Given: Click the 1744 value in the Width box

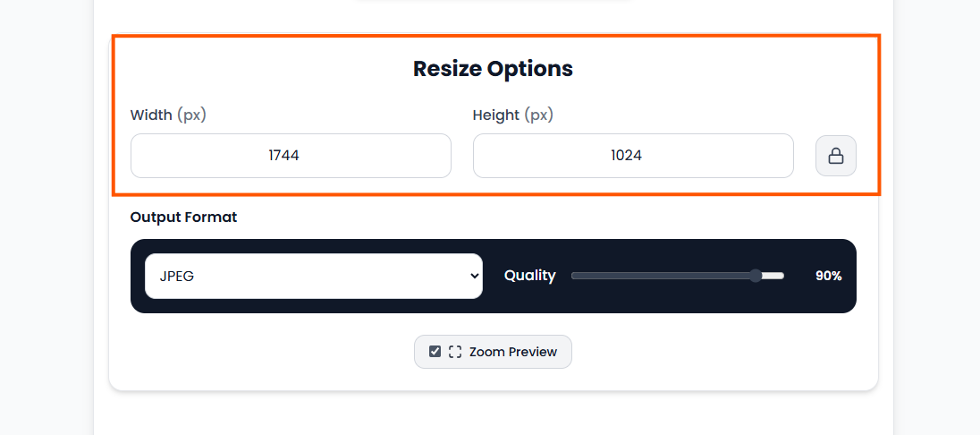Looking at the screenshot, I should 283,156.
